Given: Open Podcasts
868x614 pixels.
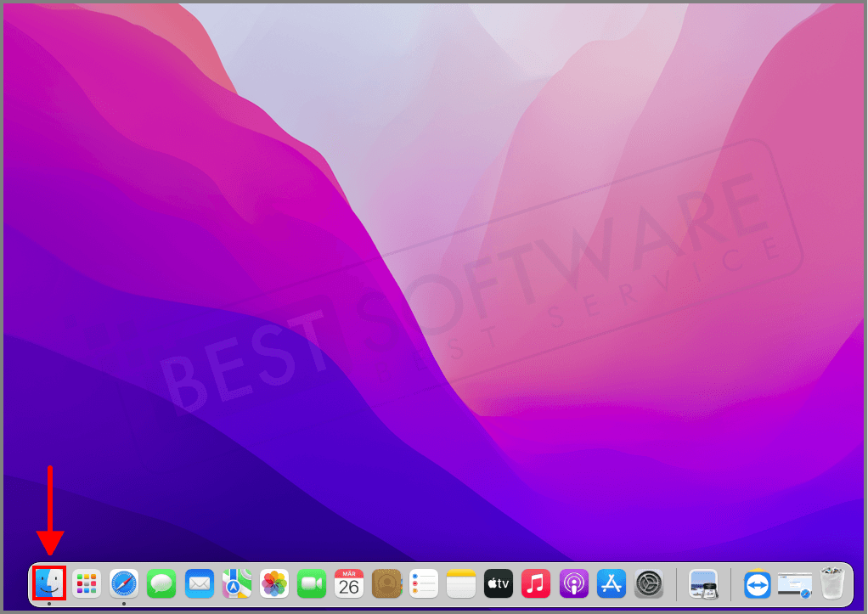Looking at the screenshot, I should (572, 583).
